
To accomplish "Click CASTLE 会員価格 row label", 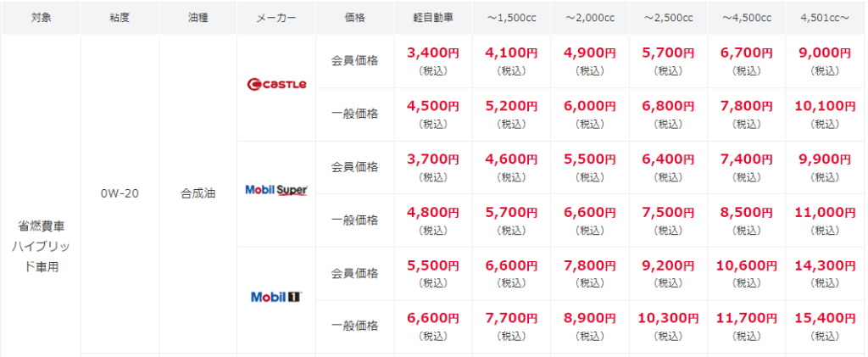I will tap(354, 61).
